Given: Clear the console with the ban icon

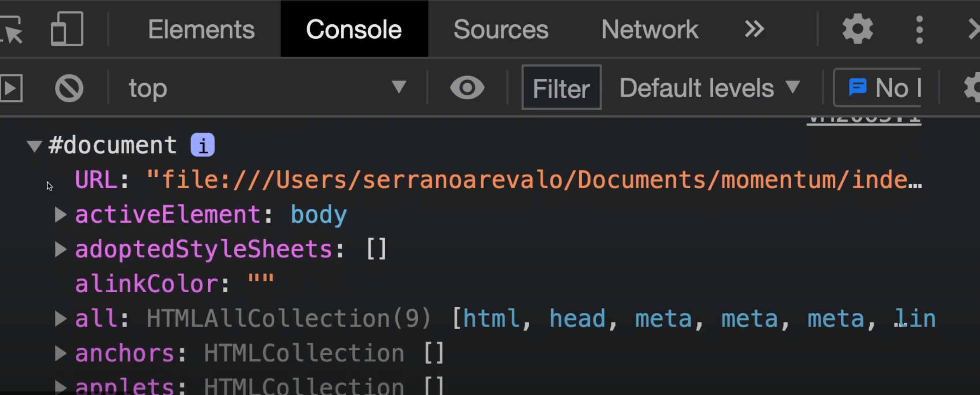Looking at the screenshot, I should (69, 88).
